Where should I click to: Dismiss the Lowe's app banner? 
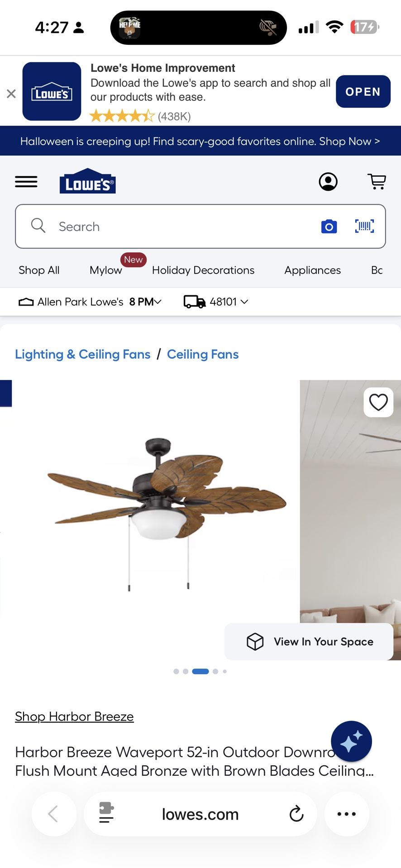click(x=11, y=94)
